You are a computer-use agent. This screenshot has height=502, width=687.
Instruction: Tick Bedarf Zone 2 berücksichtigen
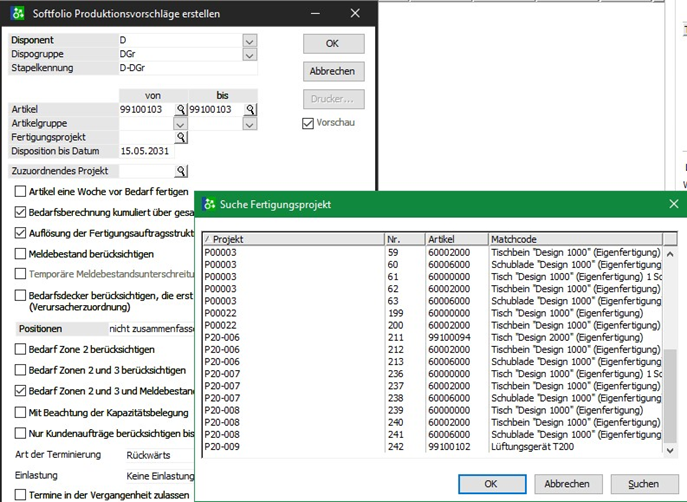(21, 349)
